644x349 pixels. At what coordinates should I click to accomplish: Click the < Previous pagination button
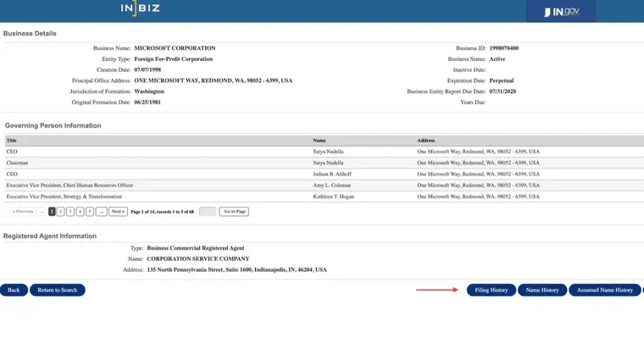[23, 212]
